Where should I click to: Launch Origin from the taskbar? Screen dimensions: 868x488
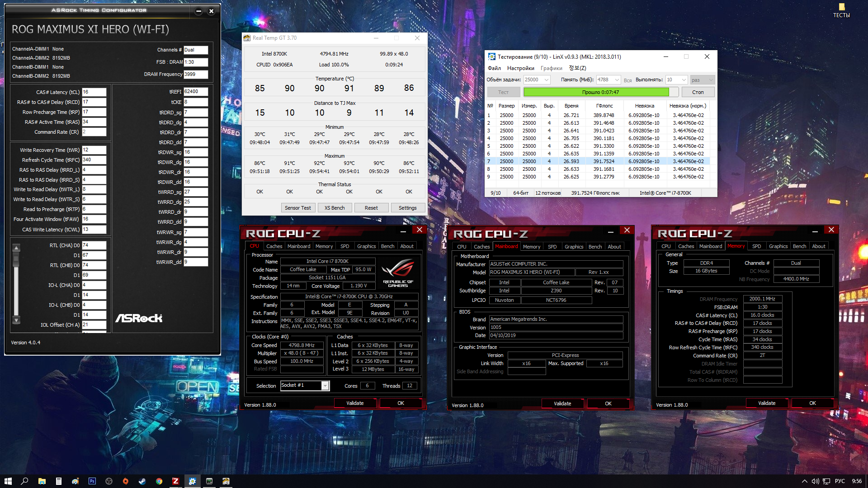coord(126,481)
